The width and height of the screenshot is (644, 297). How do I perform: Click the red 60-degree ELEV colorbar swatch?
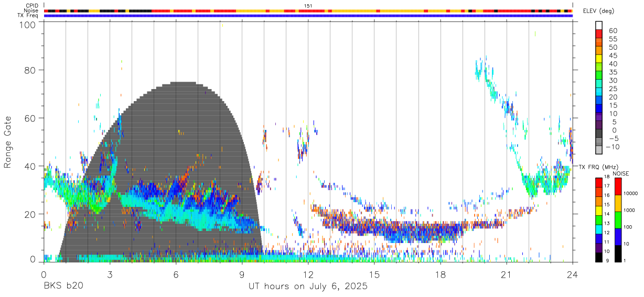(x=599, y=34)
